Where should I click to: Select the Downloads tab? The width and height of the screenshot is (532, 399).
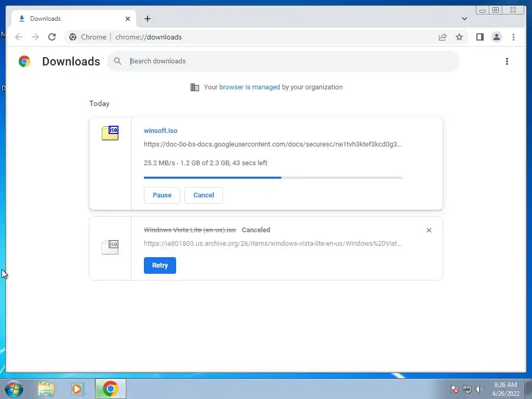coord(74,19)
